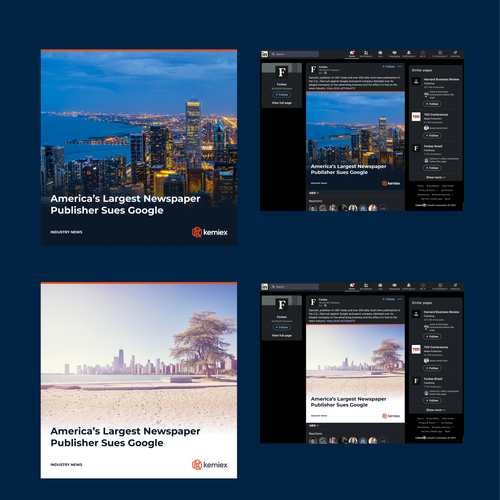Viewport: 500px width, 500px height.
Task: Open Notifications bell in night-skyline LinkedIn window
Action: click(409, 54)
